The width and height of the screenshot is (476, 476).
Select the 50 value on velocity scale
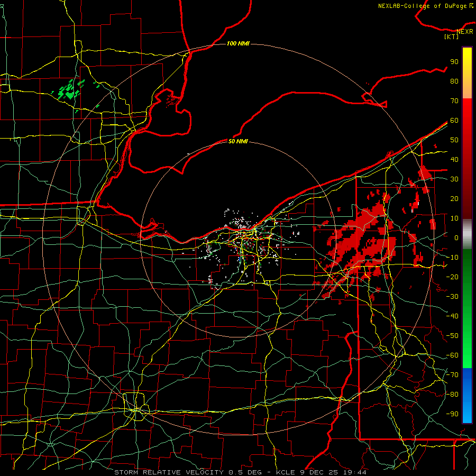tap(454, 140)
